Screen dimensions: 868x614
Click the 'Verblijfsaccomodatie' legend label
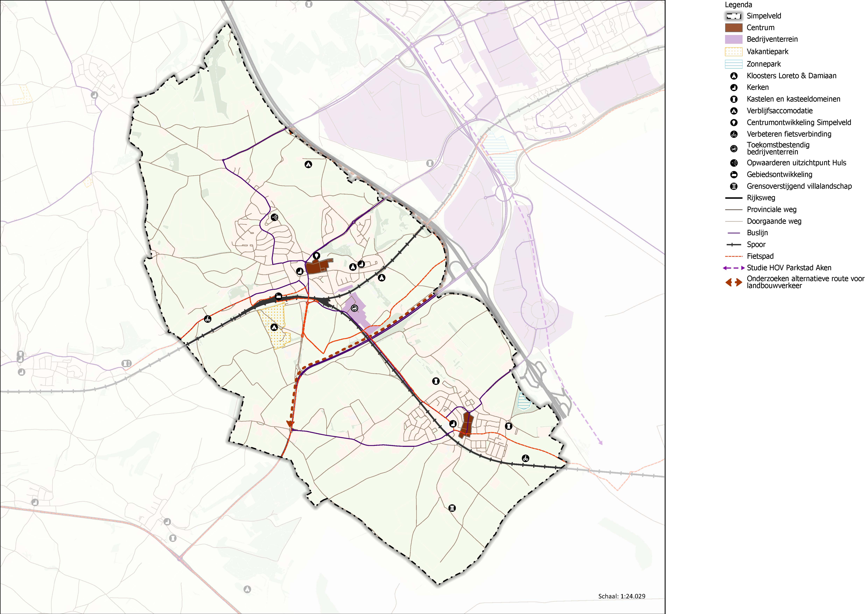point(779,111)
